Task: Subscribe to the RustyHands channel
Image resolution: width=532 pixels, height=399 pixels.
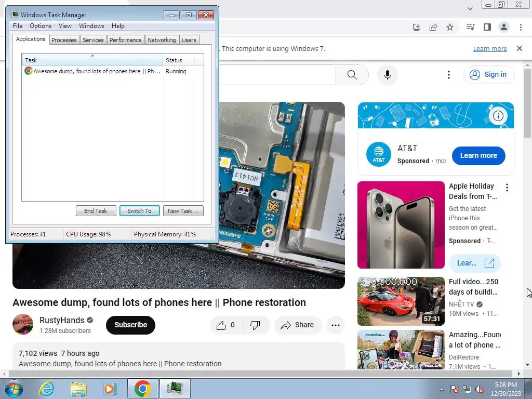Action: pyautogui.click(x=130, y=325)
